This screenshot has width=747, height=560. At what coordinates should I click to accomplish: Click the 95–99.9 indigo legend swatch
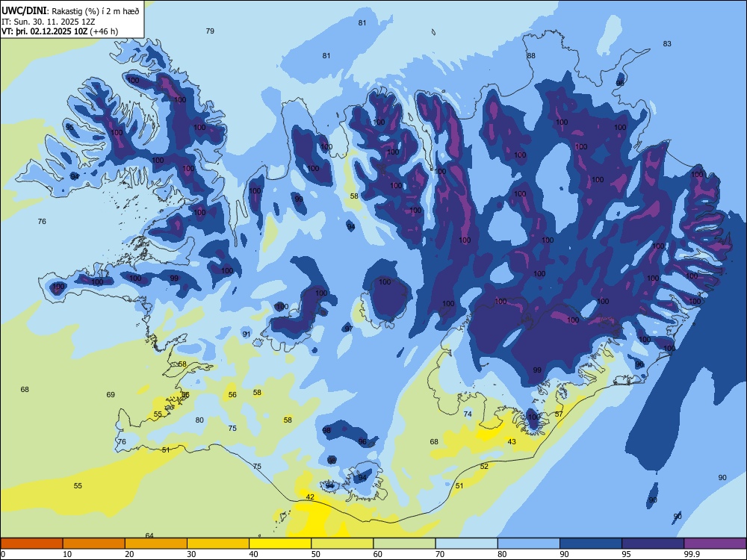coord(653,544)
